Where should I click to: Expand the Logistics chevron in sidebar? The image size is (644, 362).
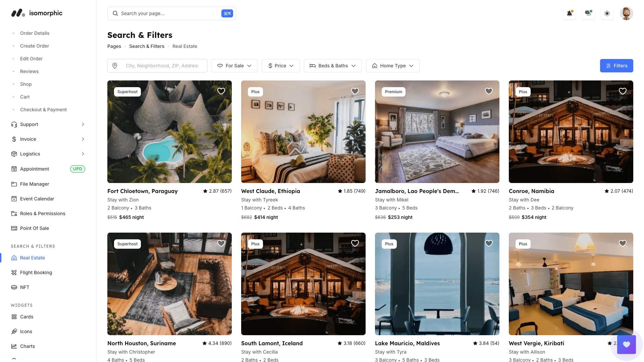tap(83, 154)
